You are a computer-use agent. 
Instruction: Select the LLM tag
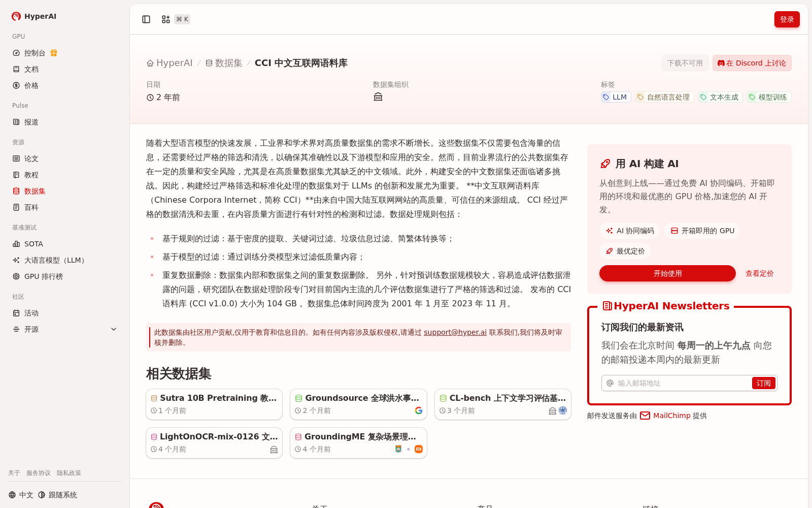tap(616, 97)
